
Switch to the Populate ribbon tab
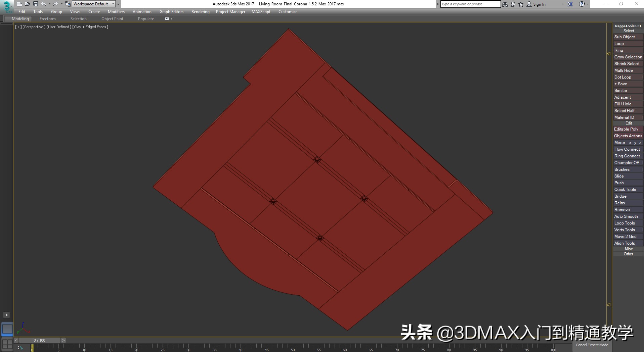coord(146,19)
